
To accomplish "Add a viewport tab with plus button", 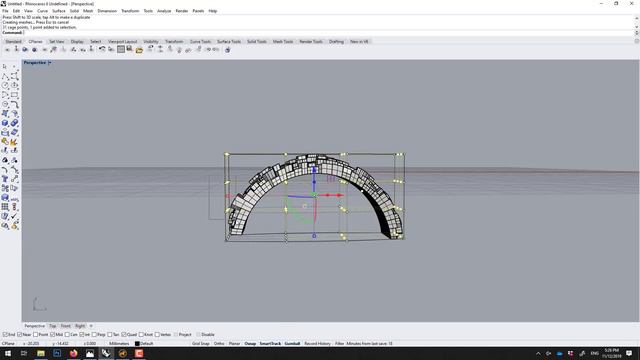I will (91, 326).
